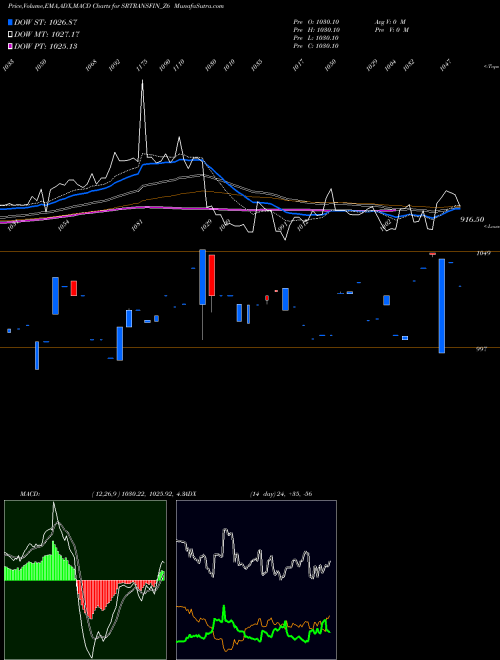
Task: Open the MACD histogram panel
Action: point(85,580)
